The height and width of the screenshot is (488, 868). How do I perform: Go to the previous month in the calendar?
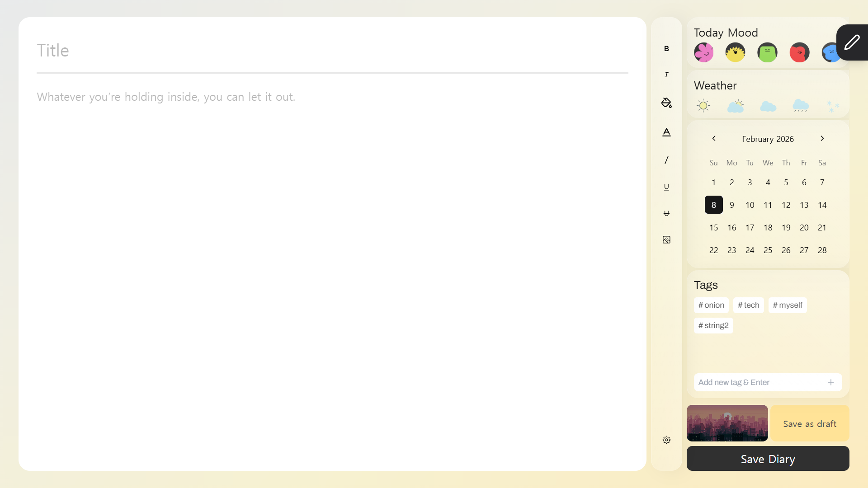(714, 139)
